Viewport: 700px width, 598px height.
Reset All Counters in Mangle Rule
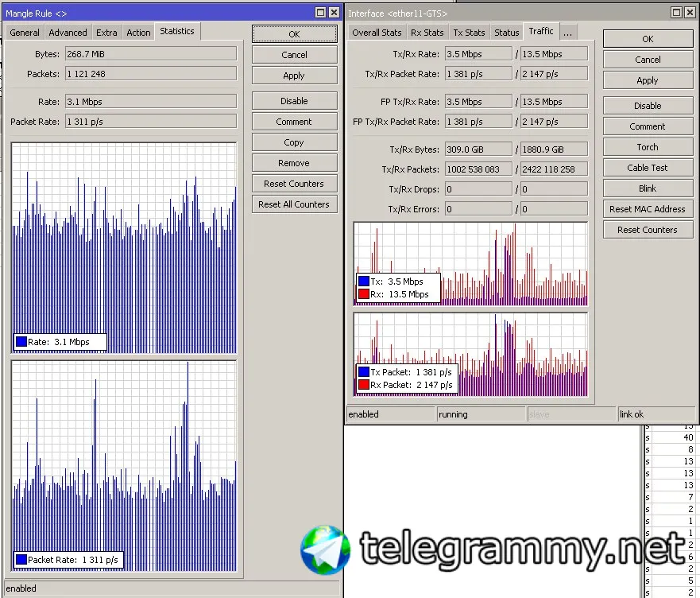coord(294,204)
